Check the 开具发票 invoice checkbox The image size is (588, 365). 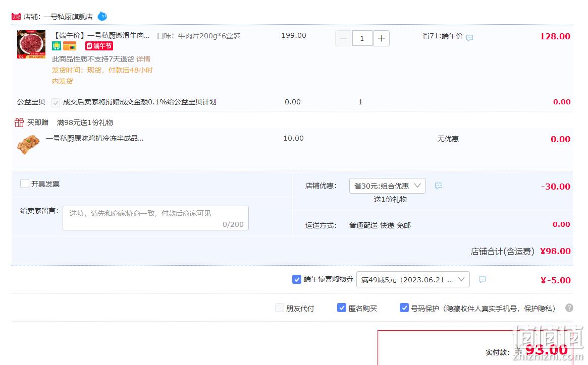[25, 184]
